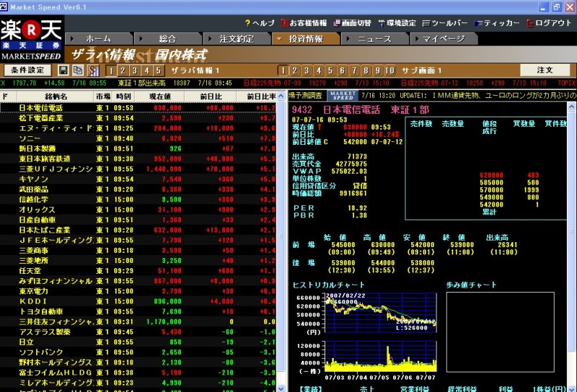Click the ツールバー toolbar option
The image size is (577, 392).
pyautogui.click(x=445, y=23)
